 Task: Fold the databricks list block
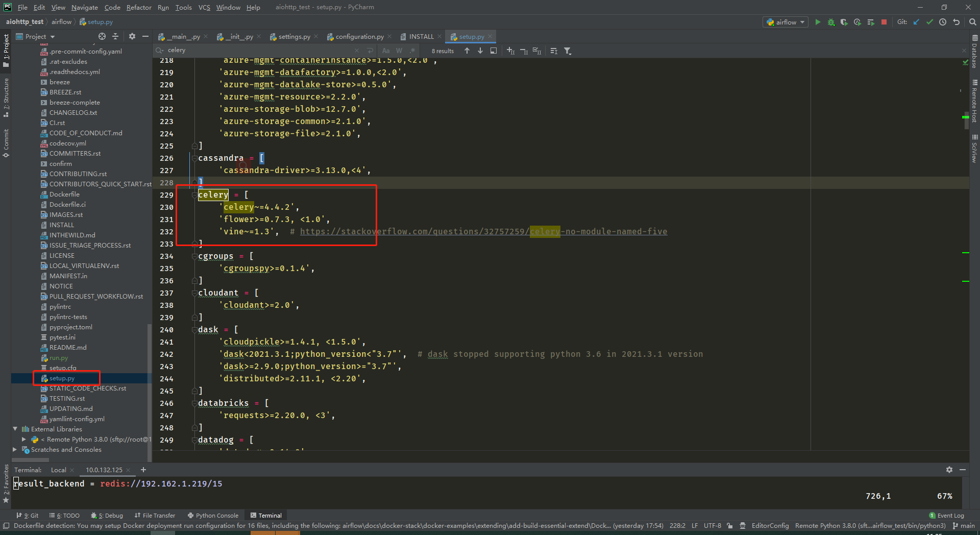coord(194,403)
